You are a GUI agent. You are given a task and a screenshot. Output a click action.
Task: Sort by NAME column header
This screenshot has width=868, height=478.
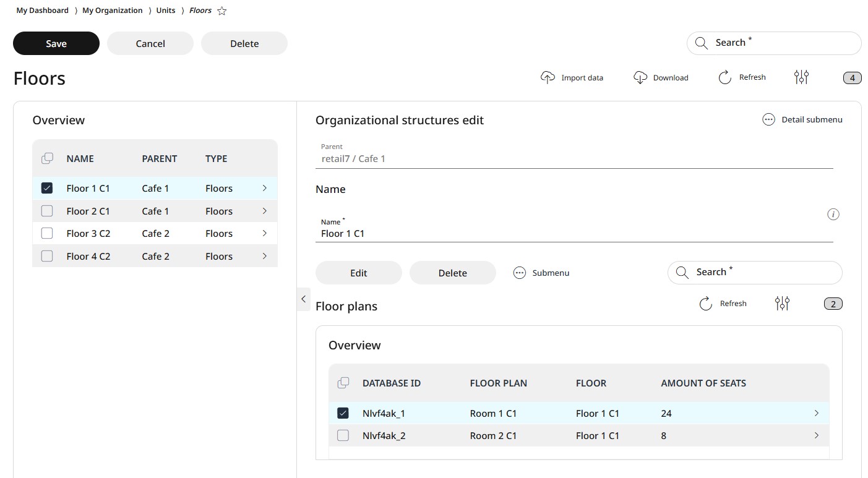80,159
